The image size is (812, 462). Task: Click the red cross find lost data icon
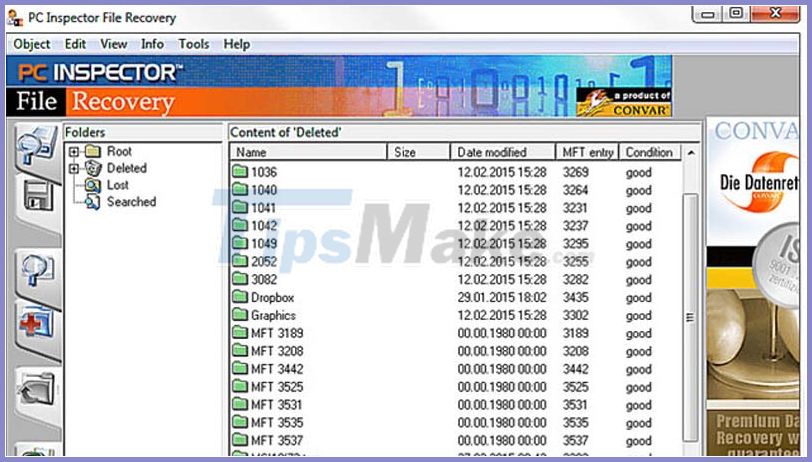(36, 321)
